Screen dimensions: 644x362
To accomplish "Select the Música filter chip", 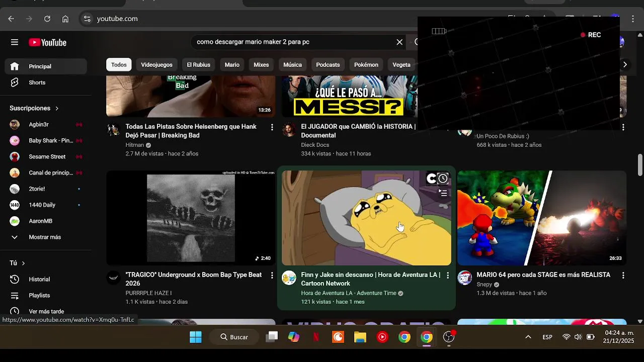I will tap(292, 64).
